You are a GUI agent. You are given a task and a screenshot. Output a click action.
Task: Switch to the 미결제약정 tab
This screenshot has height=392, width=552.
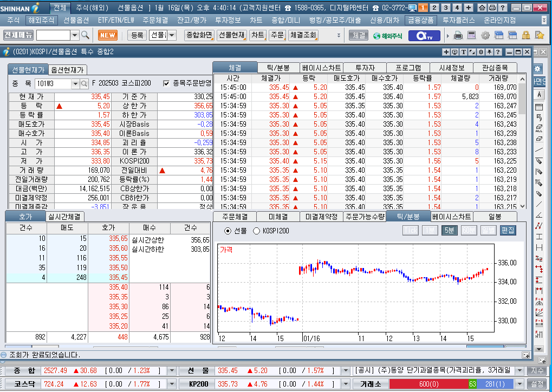(321, 217)
